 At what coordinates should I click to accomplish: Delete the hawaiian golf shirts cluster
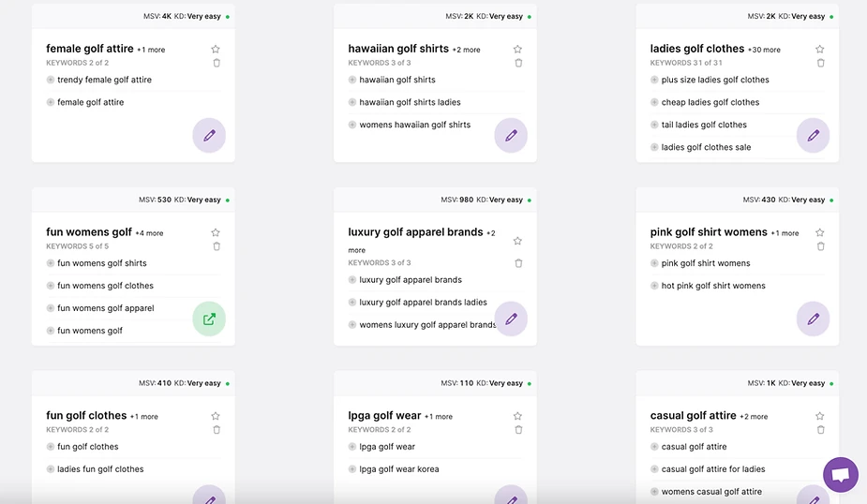(518, 63)
